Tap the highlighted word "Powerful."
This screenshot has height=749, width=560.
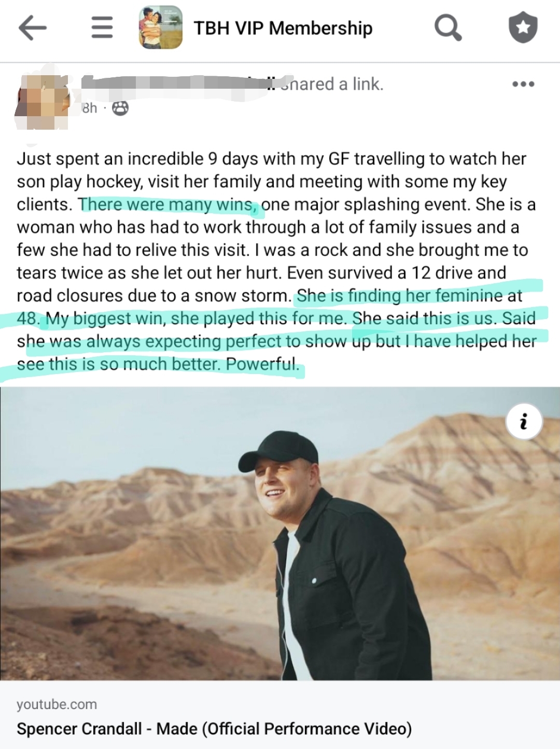point(263,364)
